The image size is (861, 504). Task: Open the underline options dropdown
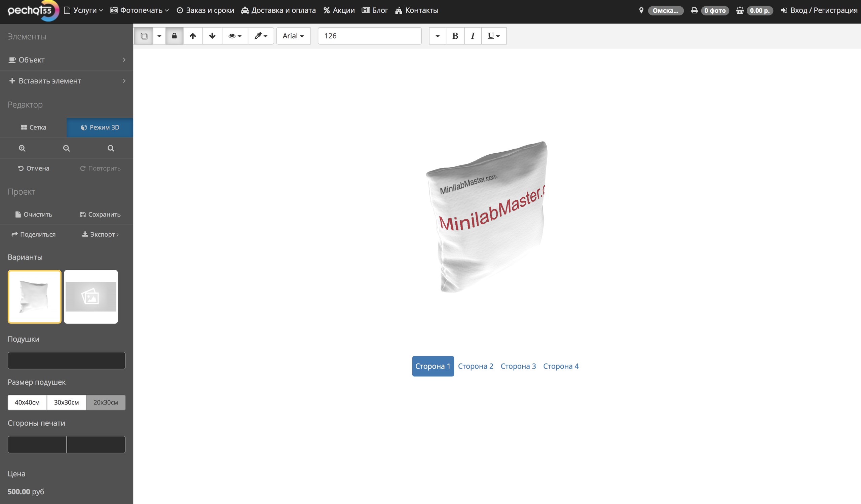(494, 36)
